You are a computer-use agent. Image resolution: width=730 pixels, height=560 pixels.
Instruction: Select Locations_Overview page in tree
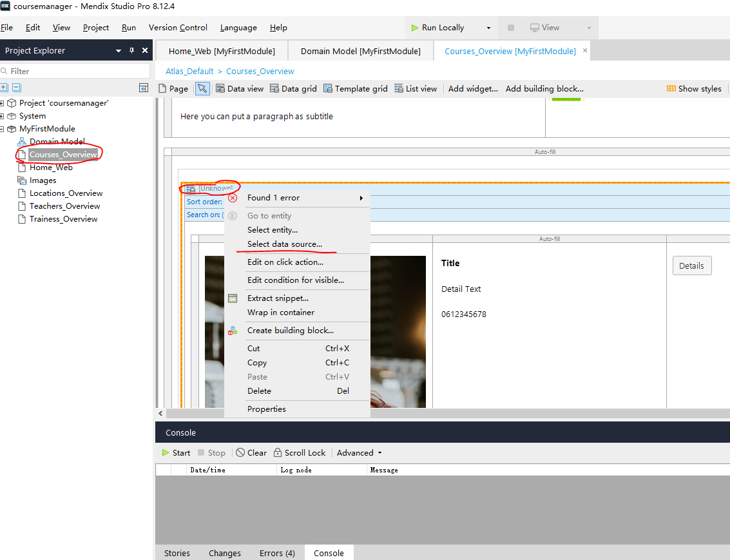pos(66,193)
